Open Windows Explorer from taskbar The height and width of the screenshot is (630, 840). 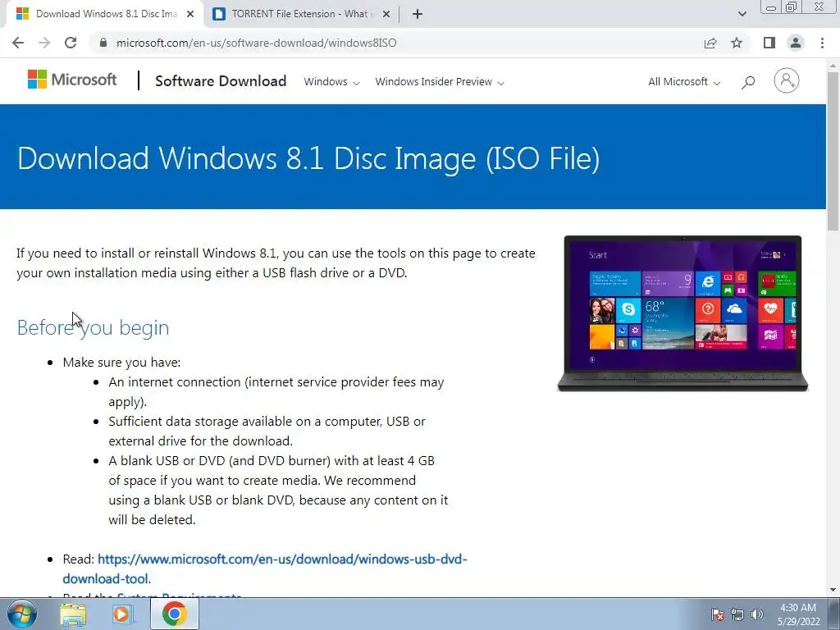click(x=73, y=614)
